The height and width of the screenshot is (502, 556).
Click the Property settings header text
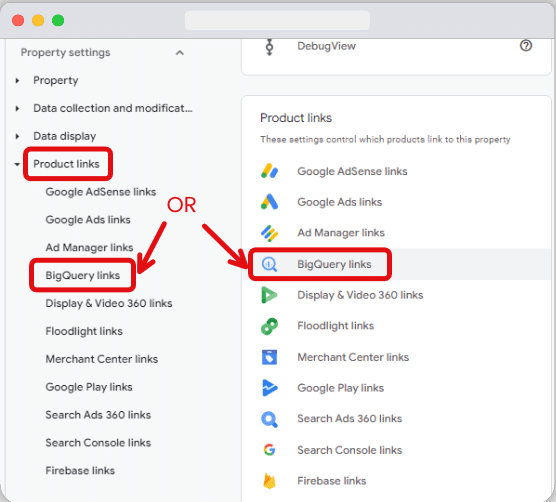click(x=66, y=52)
